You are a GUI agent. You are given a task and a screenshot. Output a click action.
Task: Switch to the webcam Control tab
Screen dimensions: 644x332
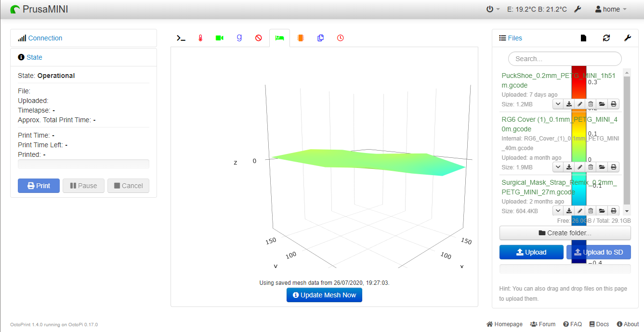click(220, 38)
